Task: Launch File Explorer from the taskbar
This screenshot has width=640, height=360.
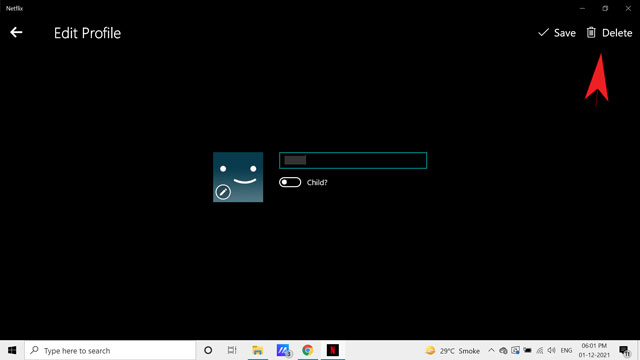Action: (x=258, y=350)
